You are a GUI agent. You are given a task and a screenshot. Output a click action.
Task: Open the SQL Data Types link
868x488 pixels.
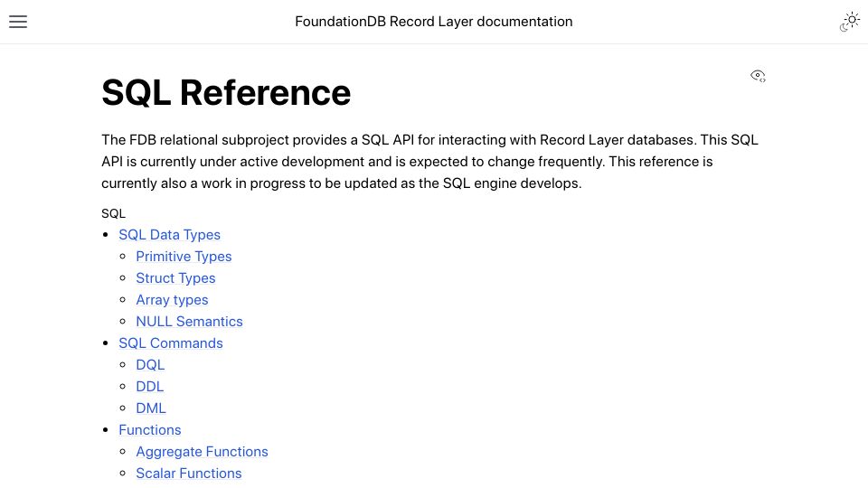point(169,235)
